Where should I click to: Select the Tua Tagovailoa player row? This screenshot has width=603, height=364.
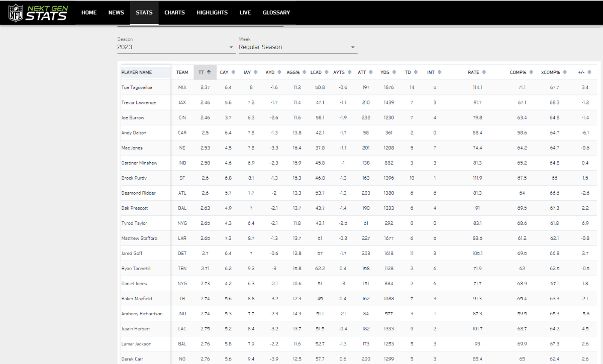(x=137, y=87)
